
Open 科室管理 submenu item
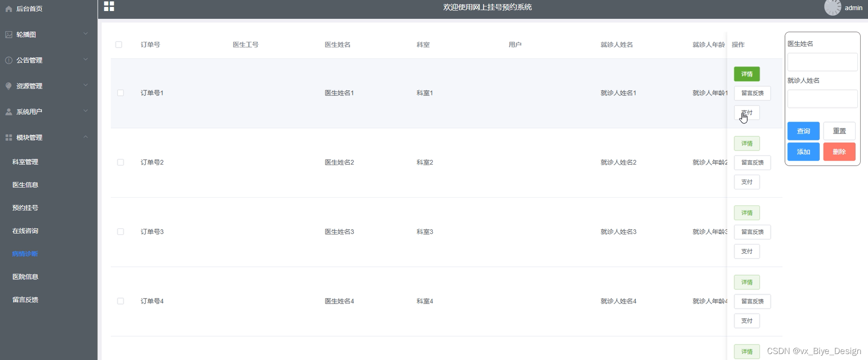(25, 162)
